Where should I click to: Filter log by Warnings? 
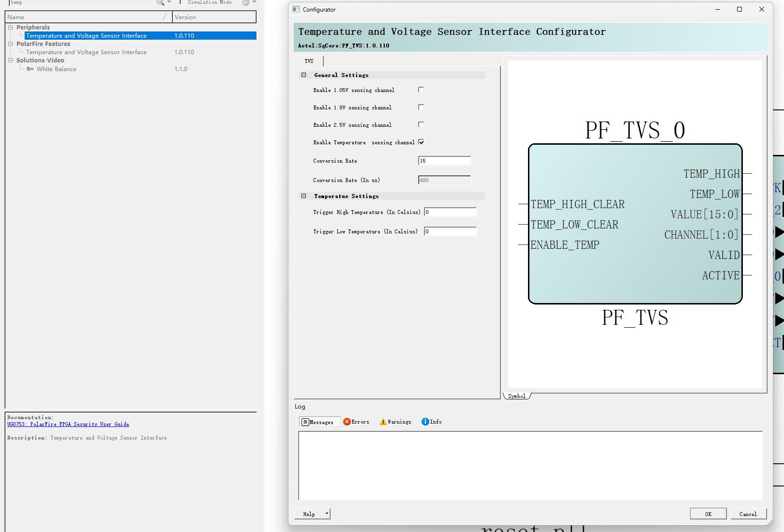[396, 422]
